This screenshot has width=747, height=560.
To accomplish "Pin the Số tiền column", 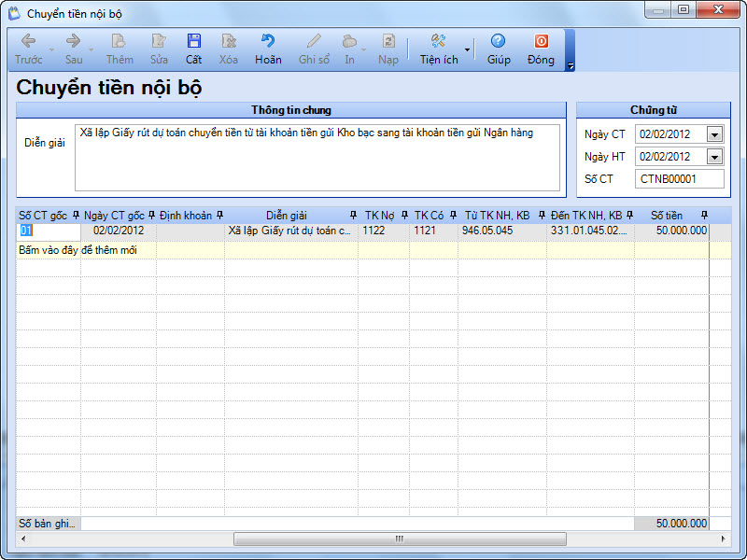I will [x=704, y=216].
